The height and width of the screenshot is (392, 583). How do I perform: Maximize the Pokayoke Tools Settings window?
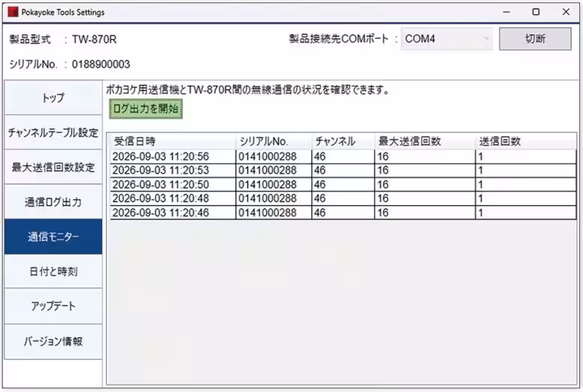[536, 12]
